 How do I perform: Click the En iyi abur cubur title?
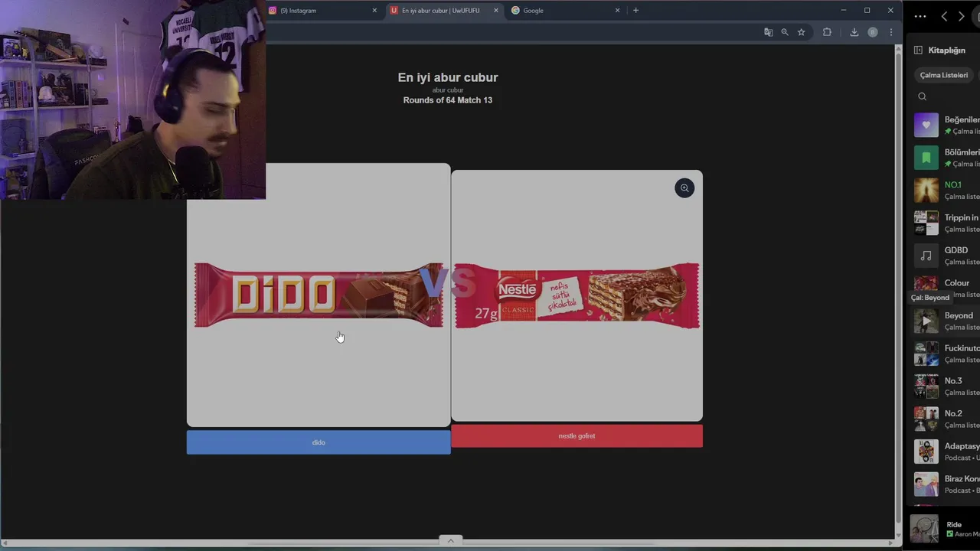(448, 77)
